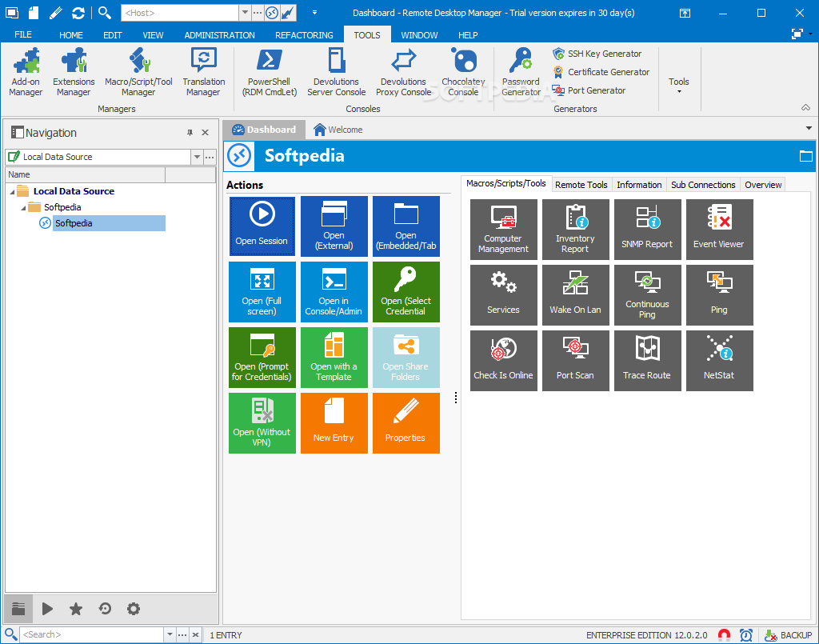The image size is (819, 644).
Task: Click Open (Without VPN) tile
Action: [x=262, y=423]
